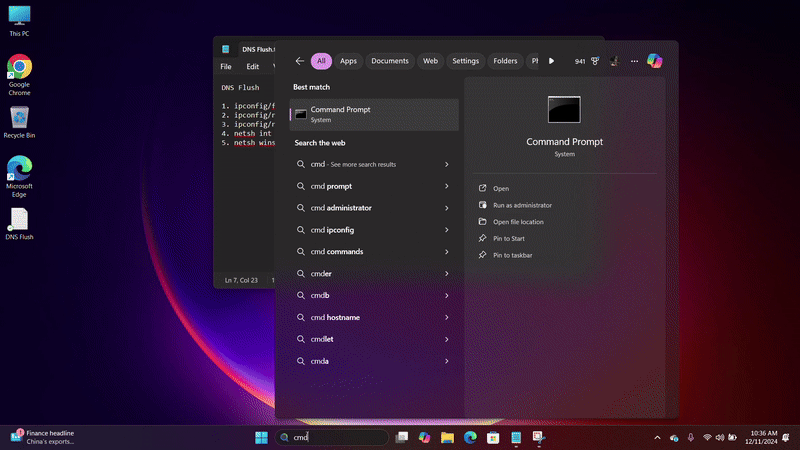Show more filters with the arrow
This screenshot has width=800, height=450.
(552, 61)
